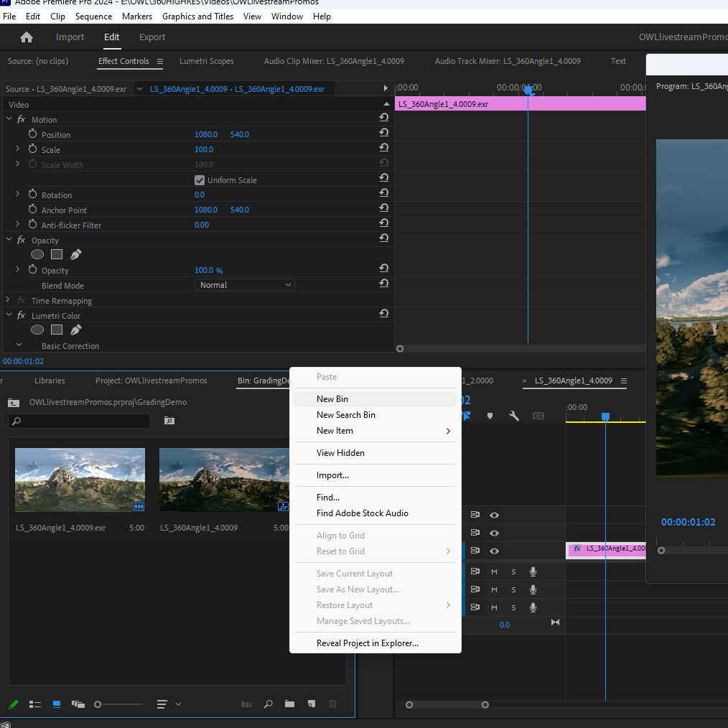Click the Find magnifier in bin footer

(268, 704)
